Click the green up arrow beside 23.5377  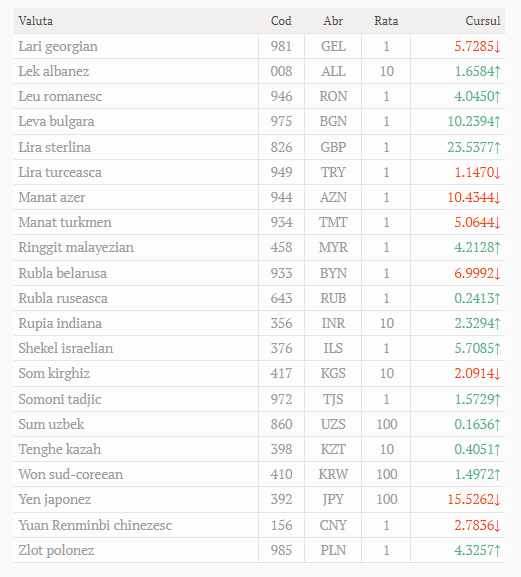click(x=497, y=148)
